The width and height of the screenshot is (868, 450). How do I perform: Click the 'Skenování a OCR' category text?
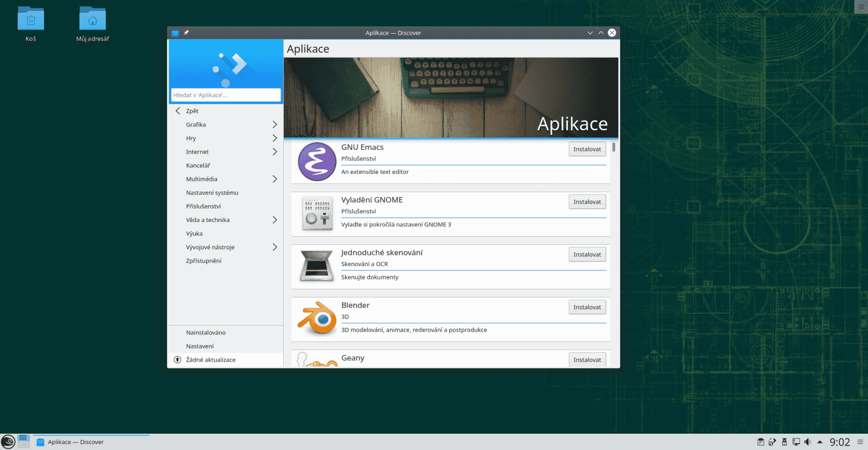[x=365, y=264]
